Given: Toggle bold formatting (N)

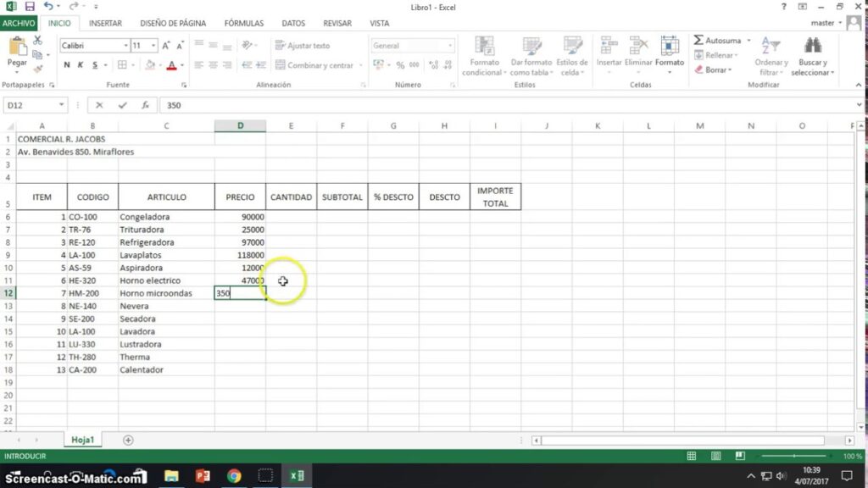Looking at the screenshot, I should [68, 65].
